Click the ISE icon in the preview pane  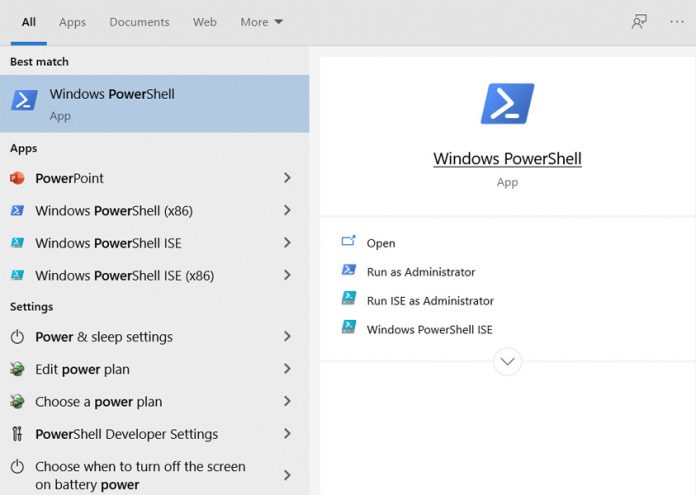348,327
